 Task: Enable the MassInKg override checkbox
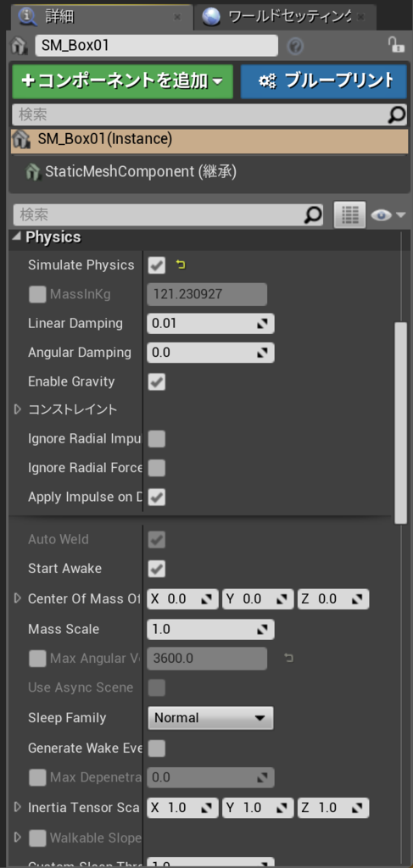37,295
